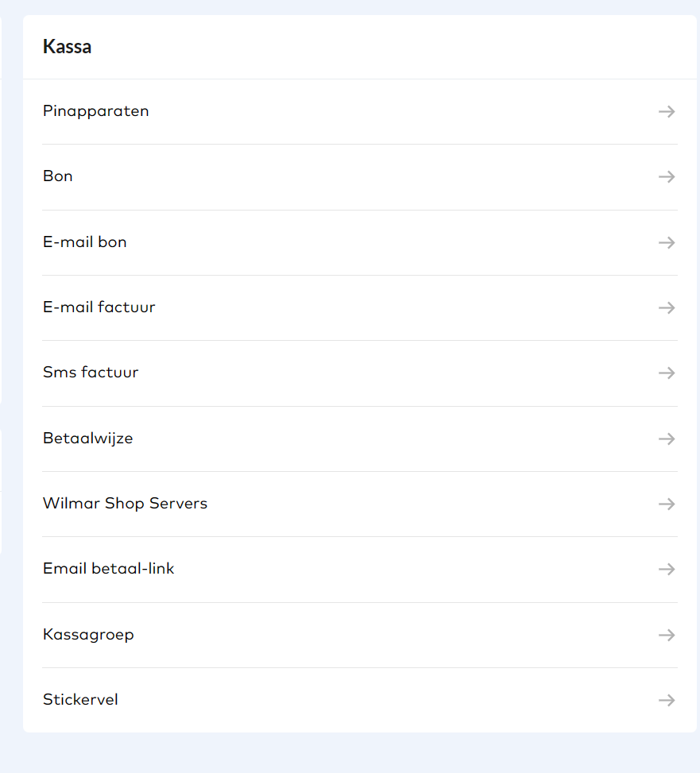This screenshot has height=773, width=700.
Task: Go to Stickervel settings
Action: tap(80, 700)
